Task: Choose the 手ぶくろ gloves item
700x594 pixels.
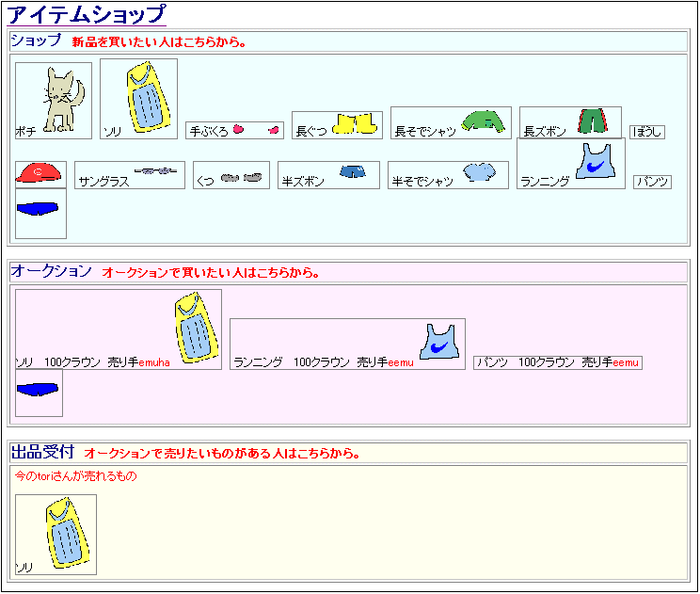Action: (235, 131)
